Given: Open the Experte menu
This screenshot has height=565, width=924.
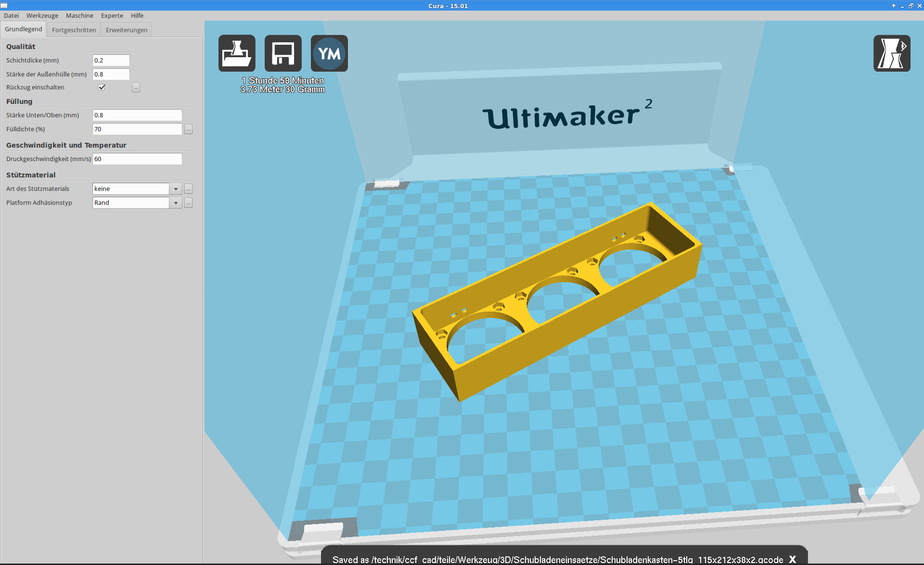Looking at the screenshot, I should coord(112,15).
